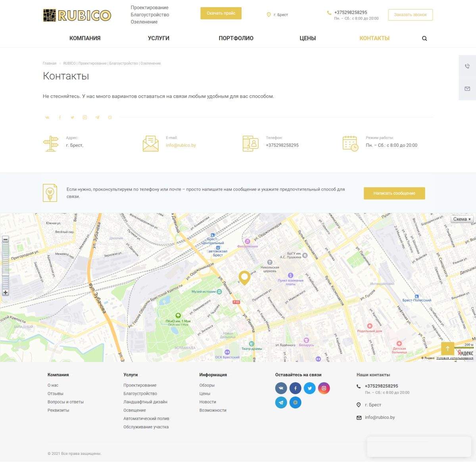Click the round VK icon in the footer
This screenshot has width=476, height=462.
point(281,388)
